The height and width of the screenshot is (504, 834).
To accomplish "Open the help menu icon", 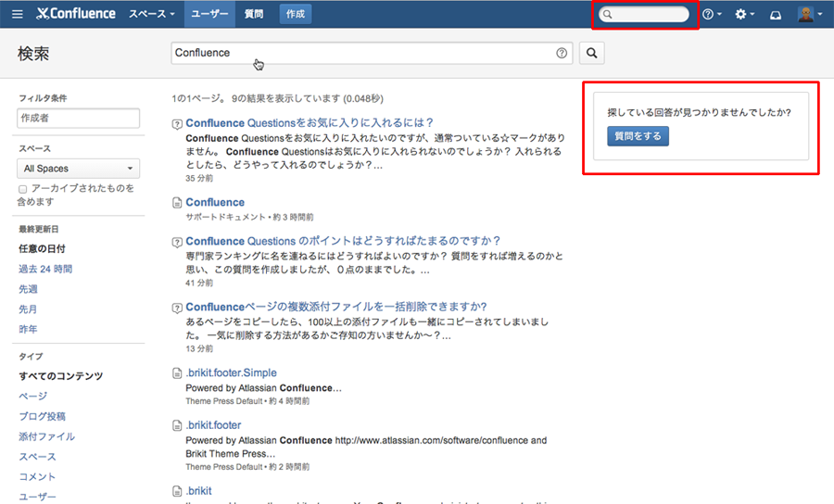I will tap(712, 14).
